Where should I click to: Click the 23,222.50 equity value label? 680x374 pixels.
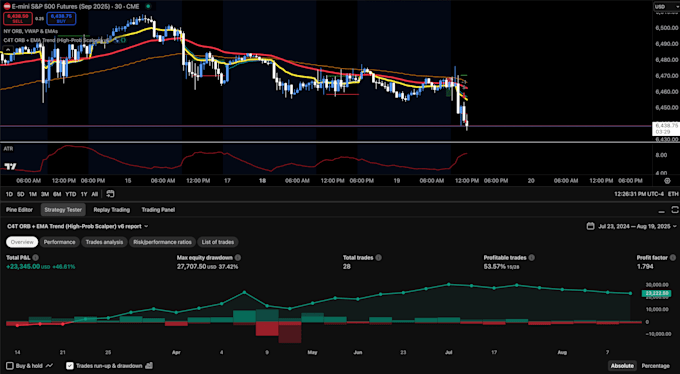point(657,294)
